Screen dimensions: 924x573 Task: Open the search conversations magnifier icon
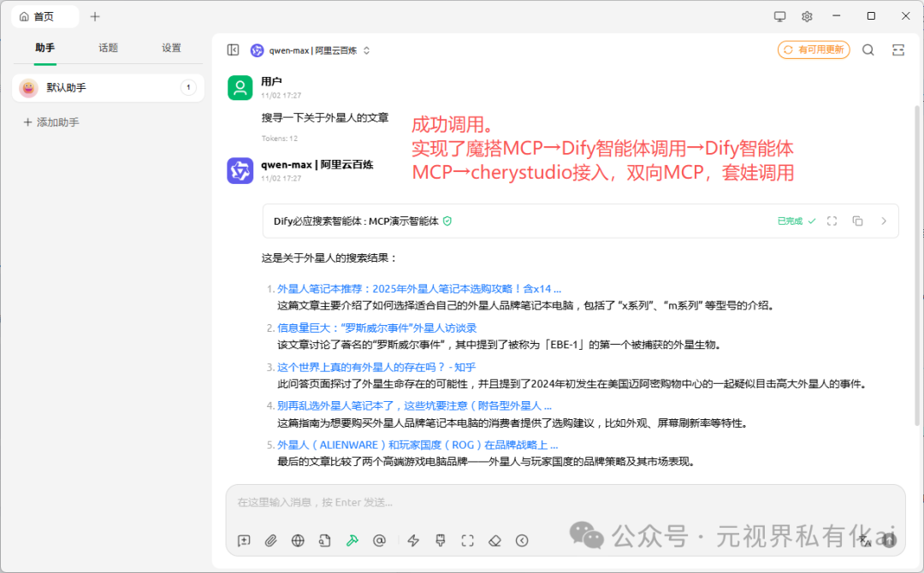[x=868, y=50]
